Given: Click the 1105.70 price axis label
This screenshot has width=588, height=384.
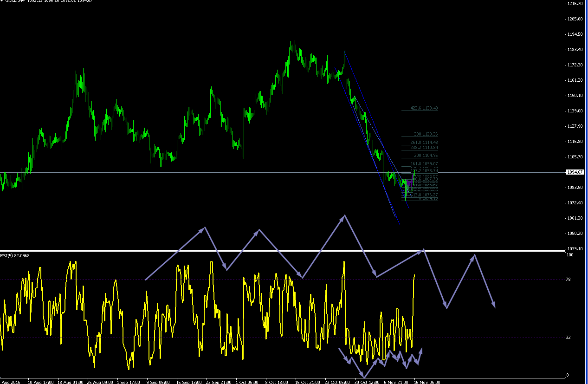Looking at the screenshot, I should click(576, 156).
